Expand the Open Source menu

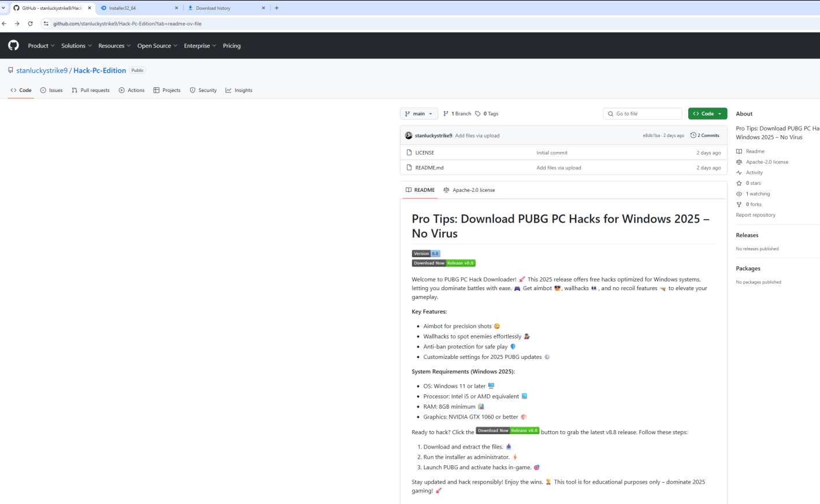click(157, 46)
